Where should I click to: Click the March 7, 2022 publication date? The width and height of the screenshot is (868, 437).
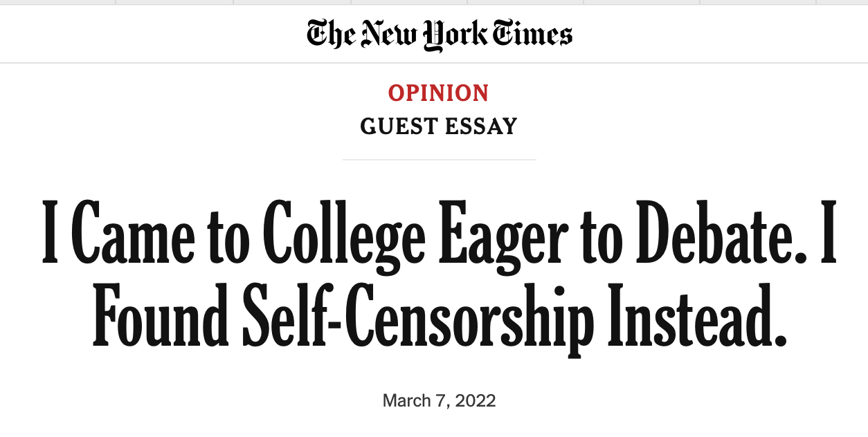coord(439,401)
